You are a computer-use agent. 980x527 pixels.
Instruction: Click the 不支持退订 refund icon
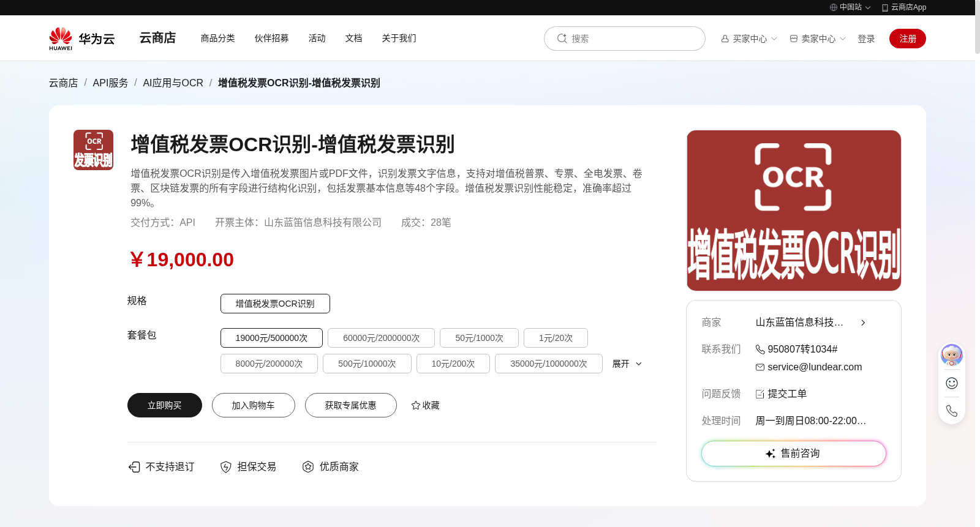tap(134, 467)
